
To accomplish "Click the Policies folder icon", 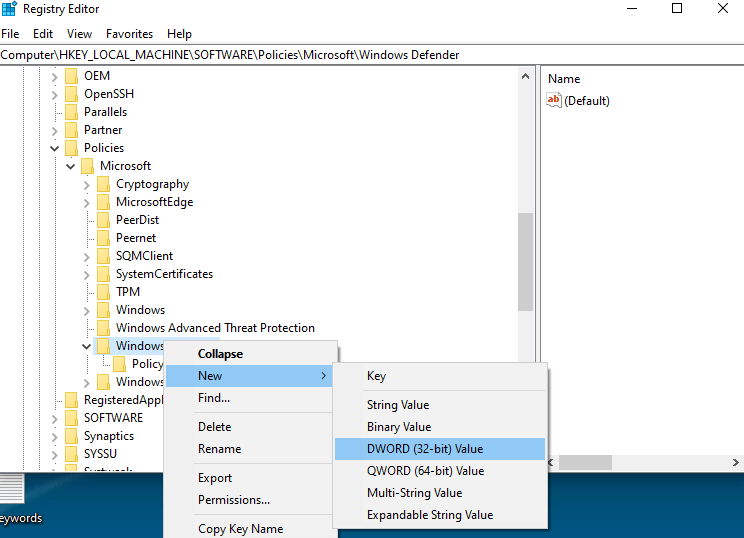I will tap(71, 148).
